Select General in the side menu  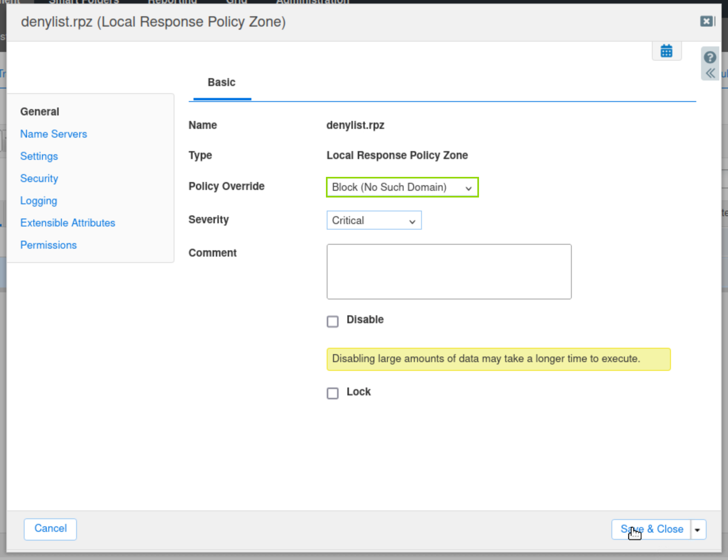[x=40, y=112]
